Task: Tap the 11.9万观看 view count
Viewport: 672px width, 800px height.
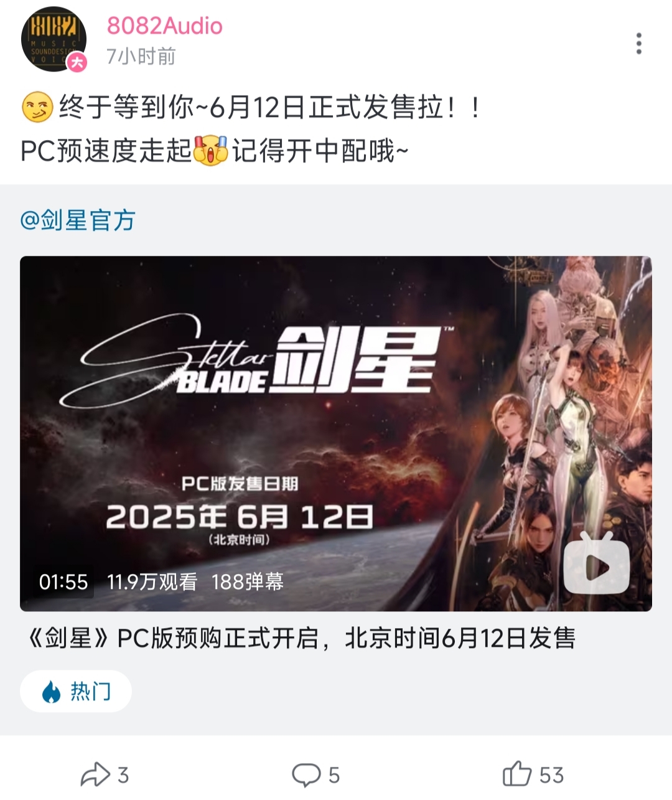Action: tap(152, 581)
